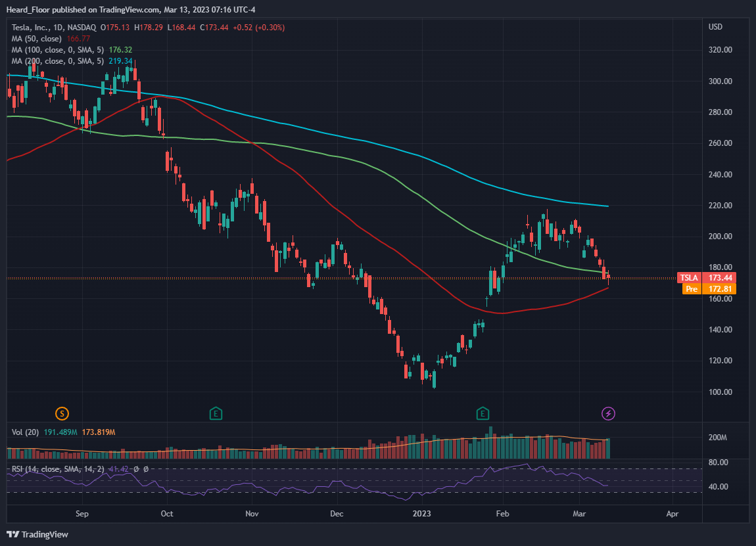Click the change value +0.52 (+0.30%)
Screen dimensions: 756x546
pyautogui.click(x=259, y=28)
